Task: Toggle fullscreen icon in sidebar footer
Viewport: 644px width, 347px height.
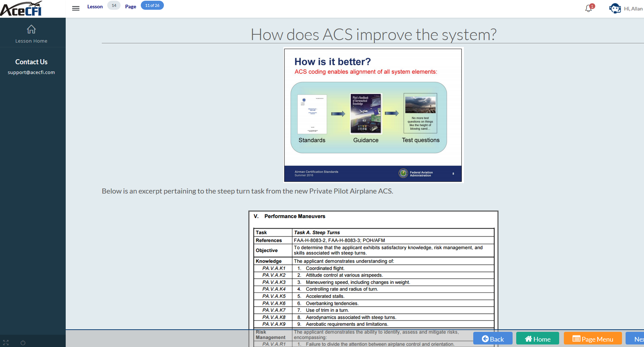Action: (x=6, y=343)
